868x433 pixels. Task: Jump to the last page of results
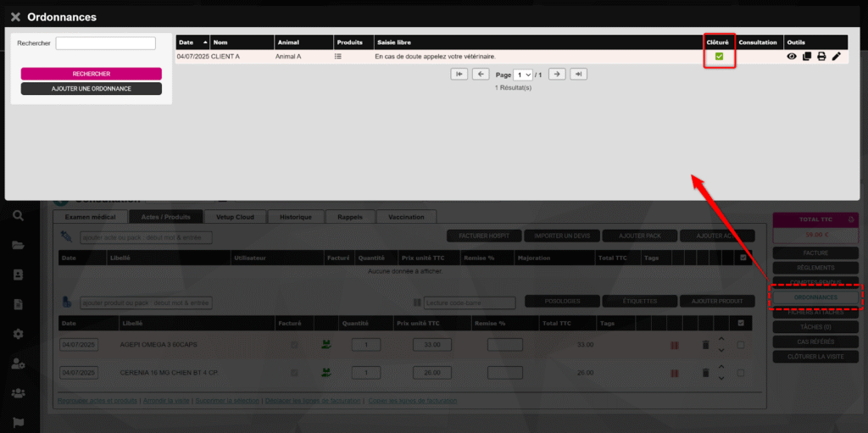[x=578, y=75]
